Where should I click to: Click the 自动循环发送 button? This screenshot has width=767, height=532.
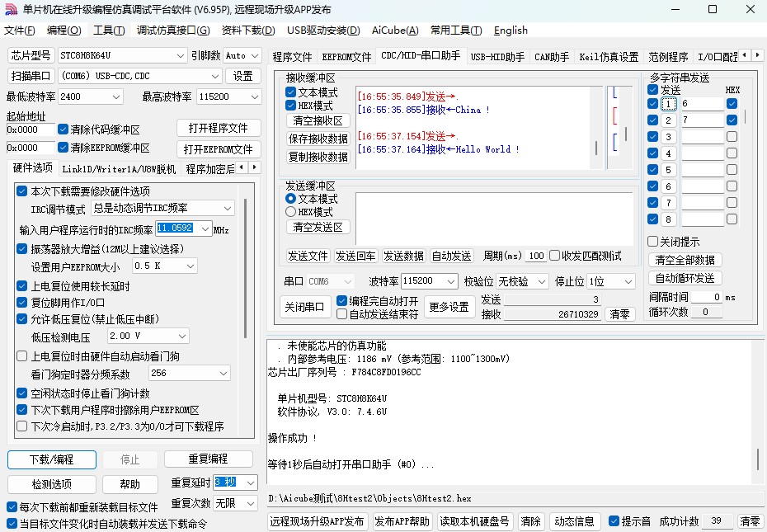tap(685, 278)
